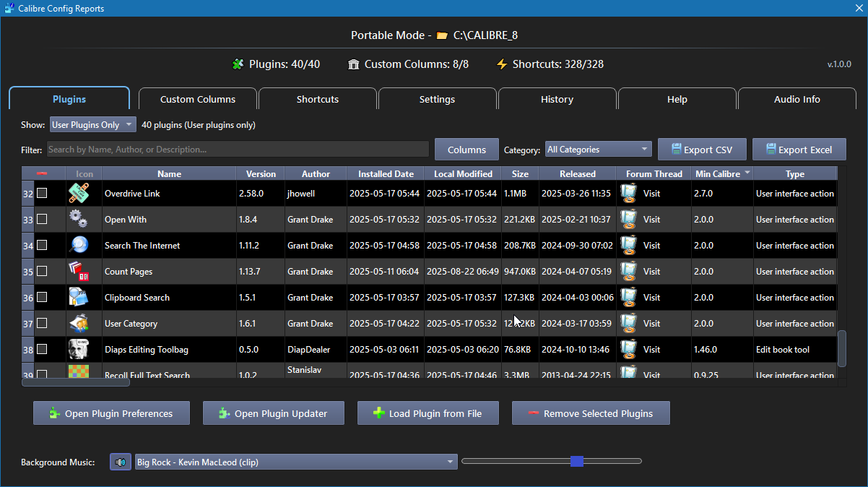Select the checkbox for Overdrive Link
This screenshot has width=868, height=487.
tap(42, 193)
